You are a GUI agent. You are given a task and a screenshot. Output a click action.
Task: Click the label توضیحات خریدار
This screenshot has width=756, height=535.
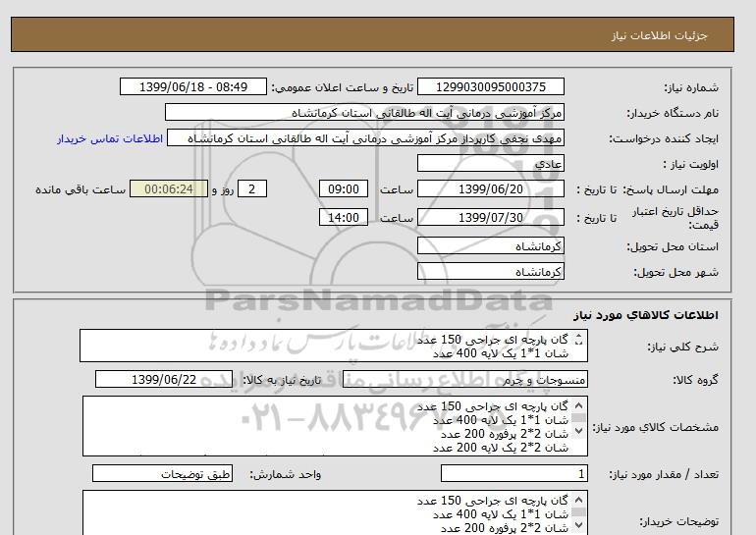click(678, 521)
